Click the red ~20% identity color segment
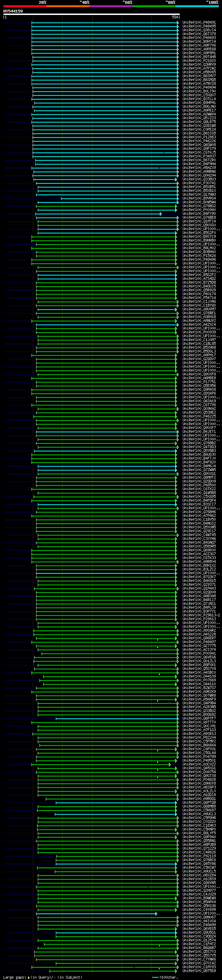 coord(25,6)
